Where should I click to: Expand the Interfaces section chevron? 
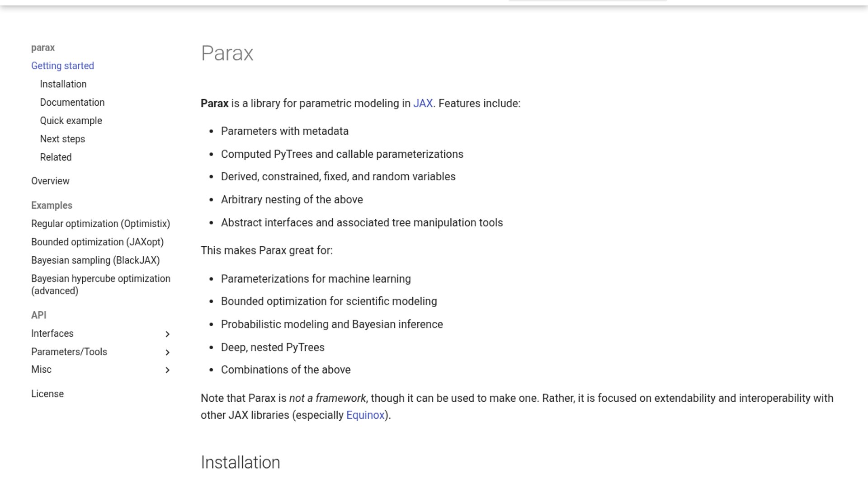pos(167,334)
